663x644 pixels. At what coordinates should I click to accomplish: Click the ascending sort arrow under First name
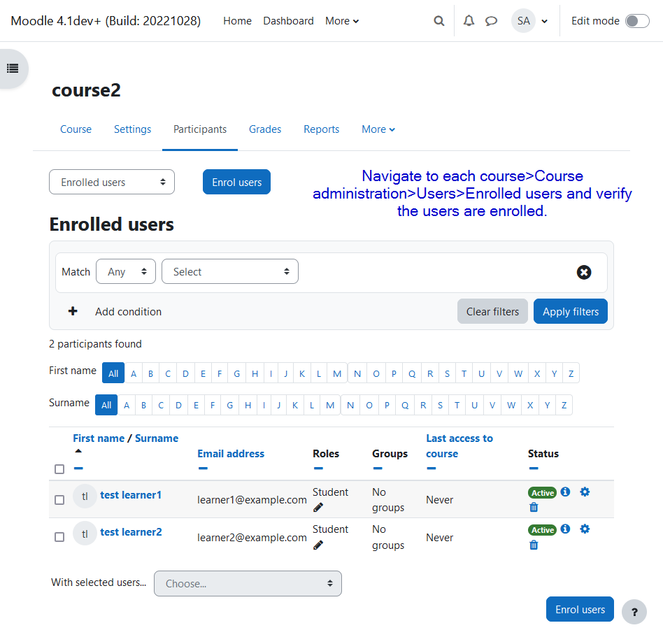78,451
